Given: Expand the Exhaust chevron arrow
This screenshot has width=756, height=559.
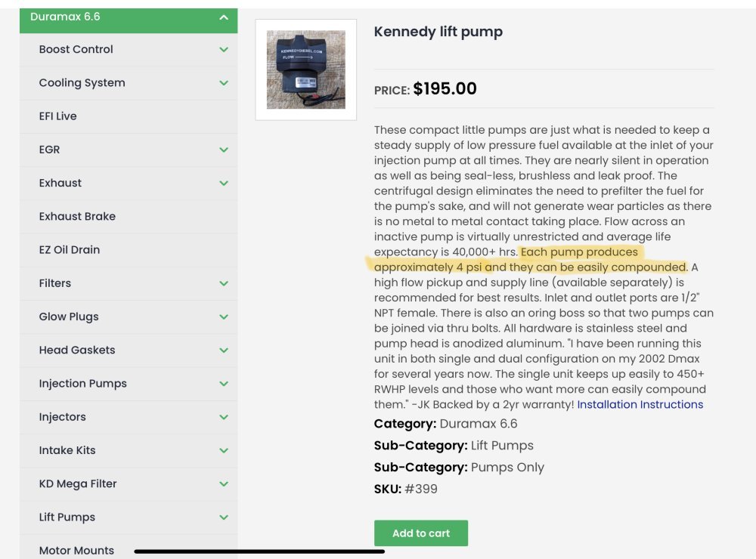Looking at the screenshot, I should coord(224,183).
